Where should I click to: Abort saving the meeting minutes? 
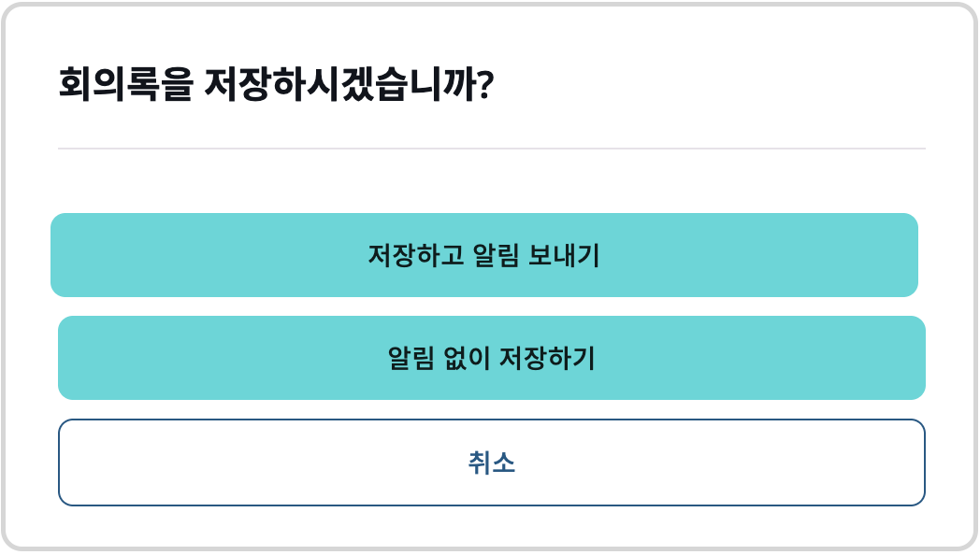tap(489, 460)
